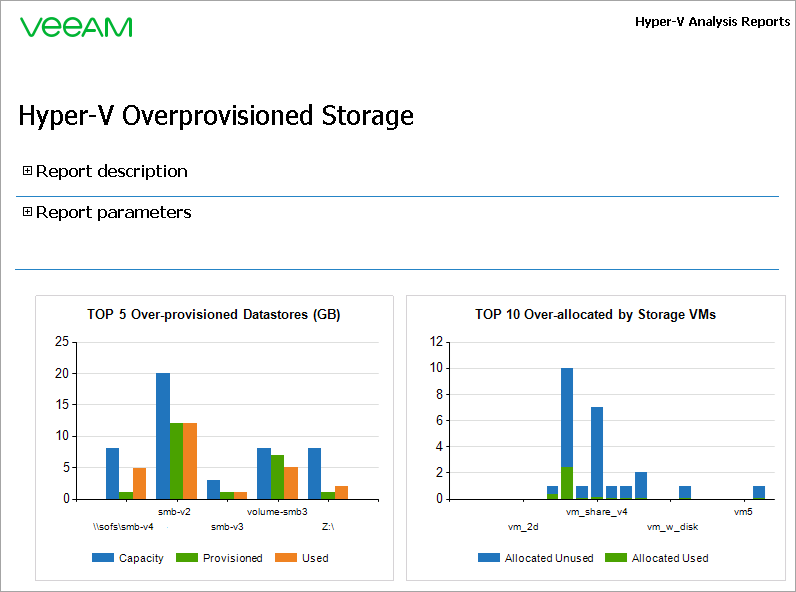Click the Allocated Used legend swatch
Image resolution: width=796 pixels, height=592 pixels.
point(616,557)
